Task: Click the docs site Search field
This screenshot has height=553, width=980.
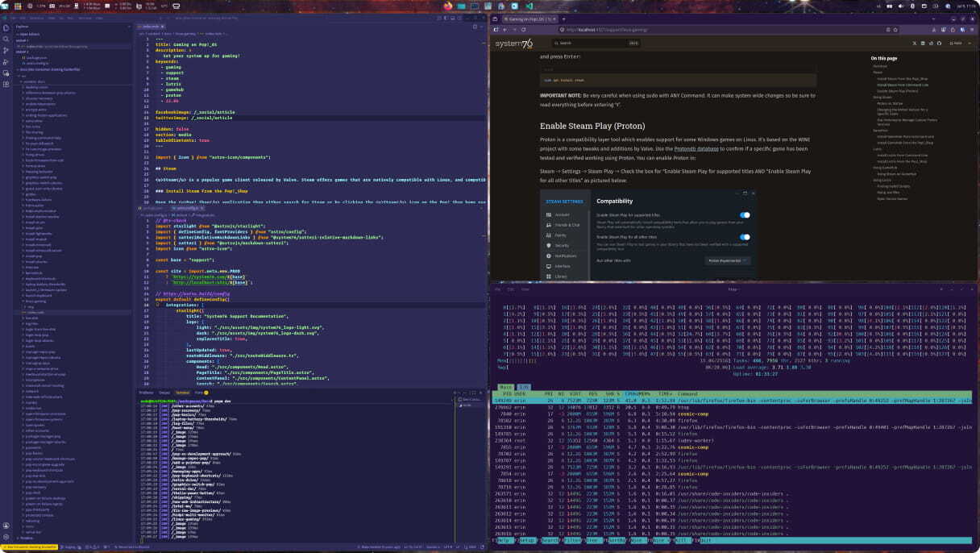Action: (595, 43)
